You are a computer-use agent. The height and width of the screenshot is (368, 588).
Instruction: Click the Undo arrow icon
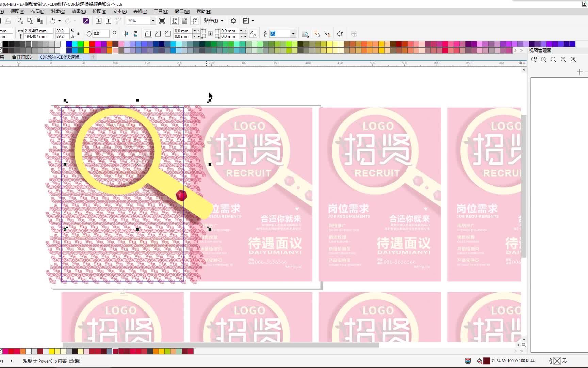tap(53, 21)
